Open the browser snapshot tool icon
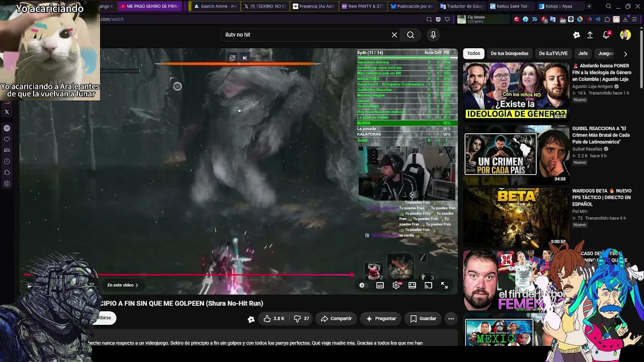This screenshot has height=362, width=644. [x=429, y=19]
